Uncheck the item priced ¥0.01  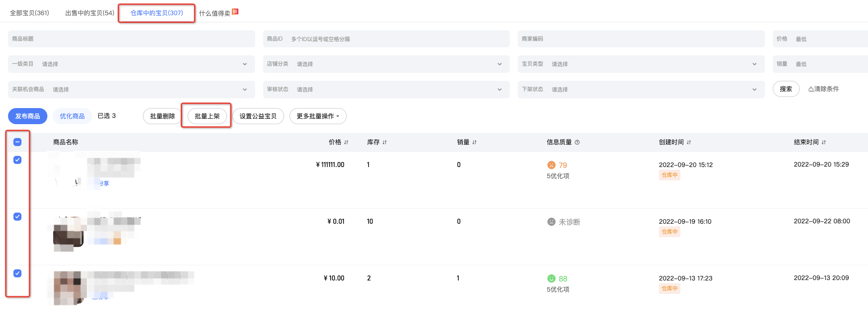[17, 217]
